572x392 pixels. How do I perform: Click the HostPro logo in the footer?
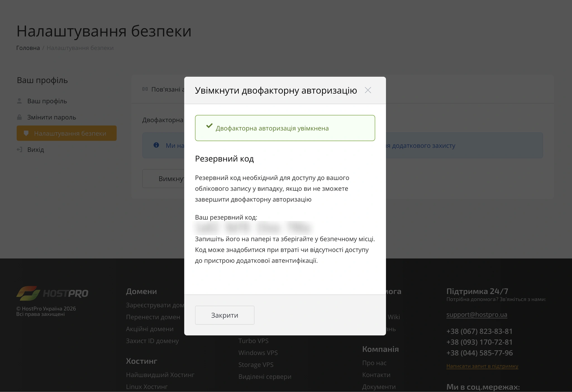click(x=52, y=293)
